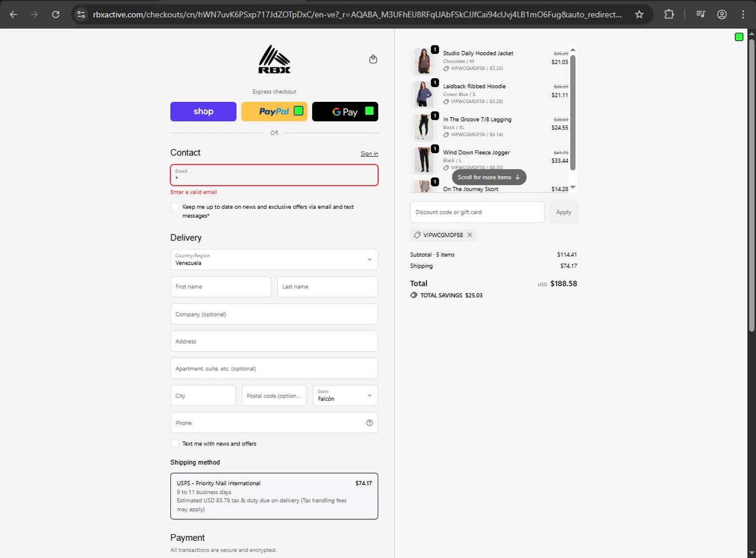This screenshot has height=558, width=756.
Task: Click the Last name field
Action: click(x=328, y=287)
